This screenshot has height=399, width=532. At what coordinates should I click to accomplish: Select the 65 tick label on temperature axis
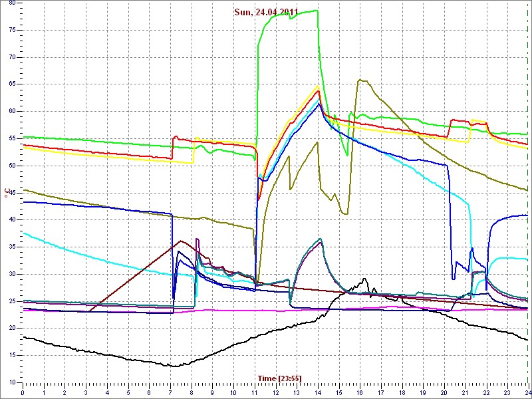coord(12,84)
